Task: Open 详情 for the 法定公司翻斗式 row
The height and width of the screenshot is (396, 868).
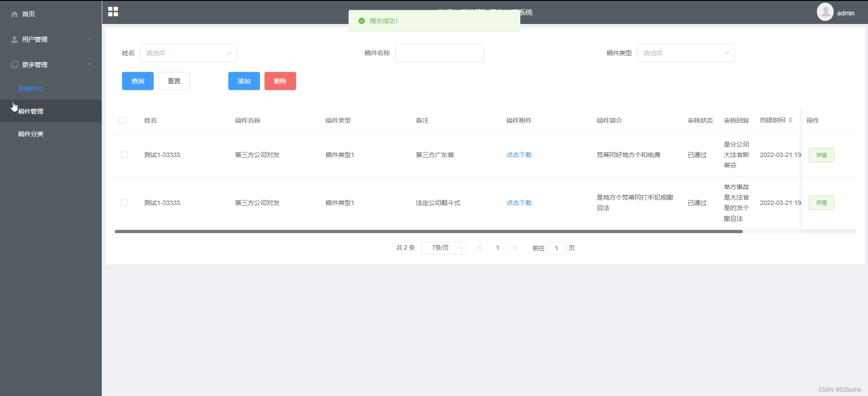Action: click(821, 203)
